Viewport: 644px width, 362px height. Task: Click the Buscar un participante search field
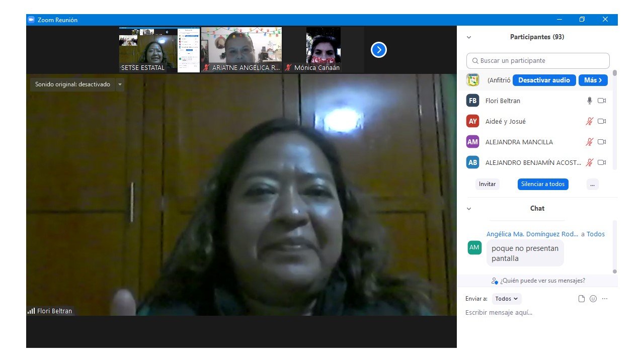[538, 61]
